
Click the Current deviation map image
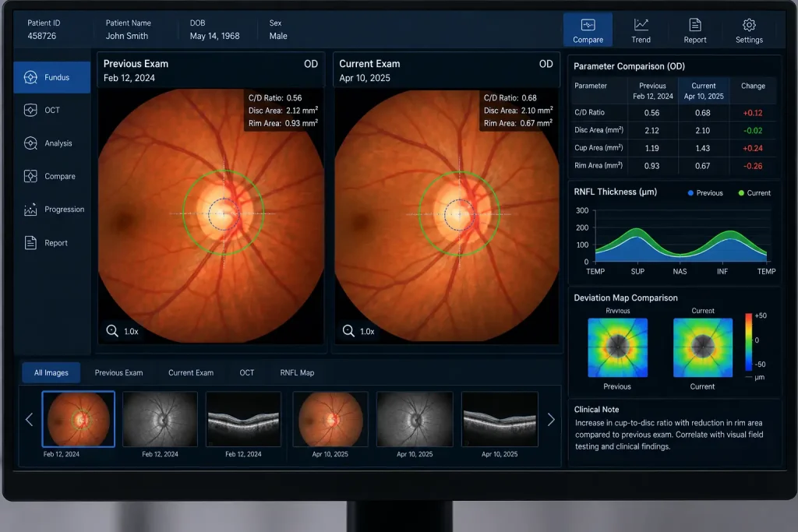point(703,347)
